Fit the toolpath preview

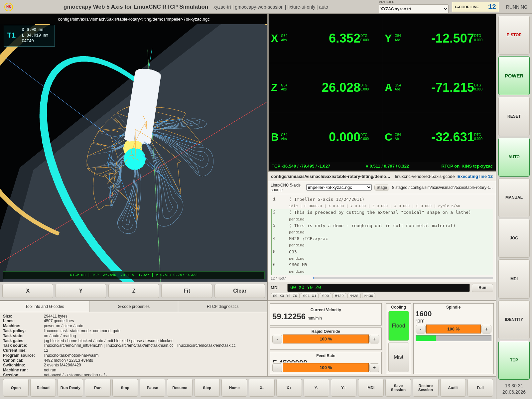187,291
